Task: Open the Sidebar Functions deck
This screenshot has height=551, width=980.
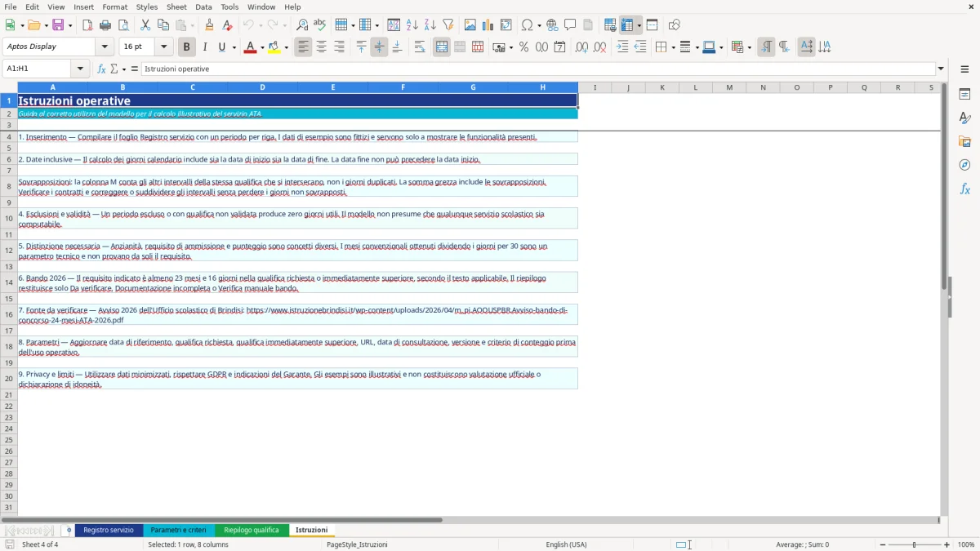Action: coord(964,189)
